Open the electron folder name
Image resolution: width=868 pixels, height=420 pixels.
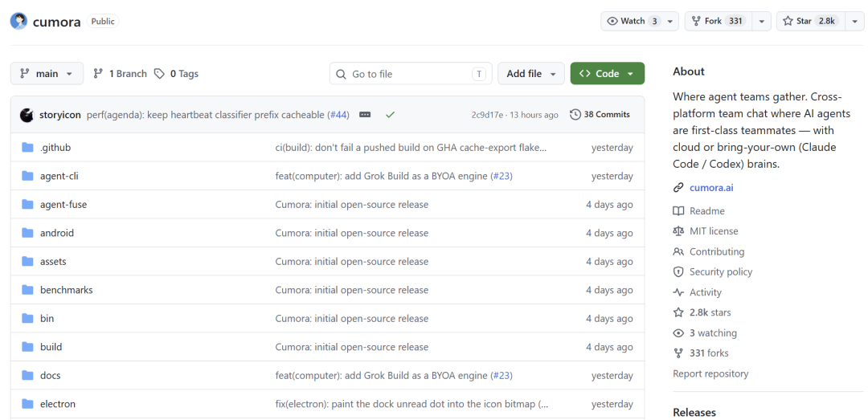click(x=58, y=404)
